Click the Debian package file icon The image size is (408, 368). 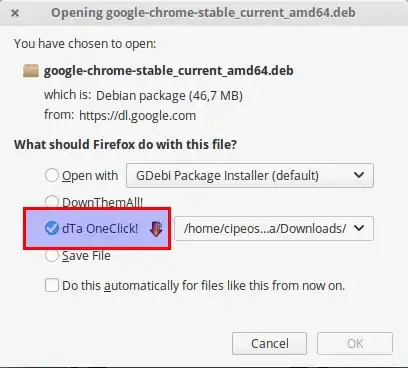(31, 71)
